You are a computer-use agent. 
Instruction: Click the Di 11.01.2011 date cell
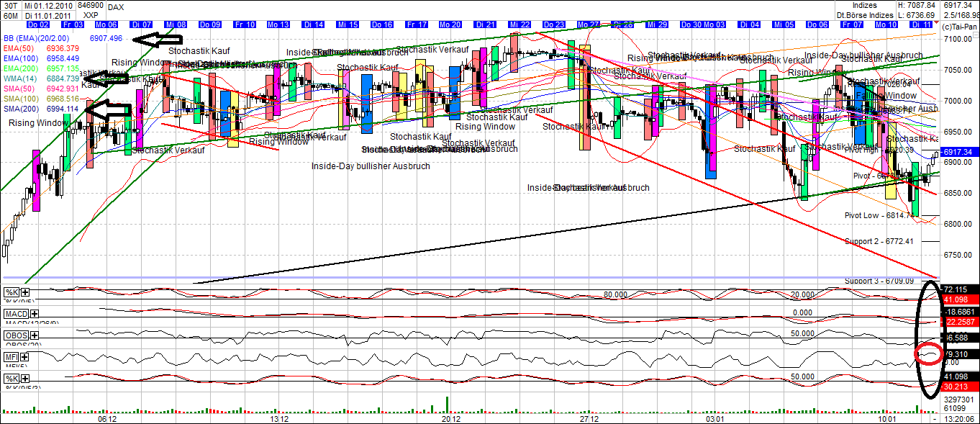point(47,14)
